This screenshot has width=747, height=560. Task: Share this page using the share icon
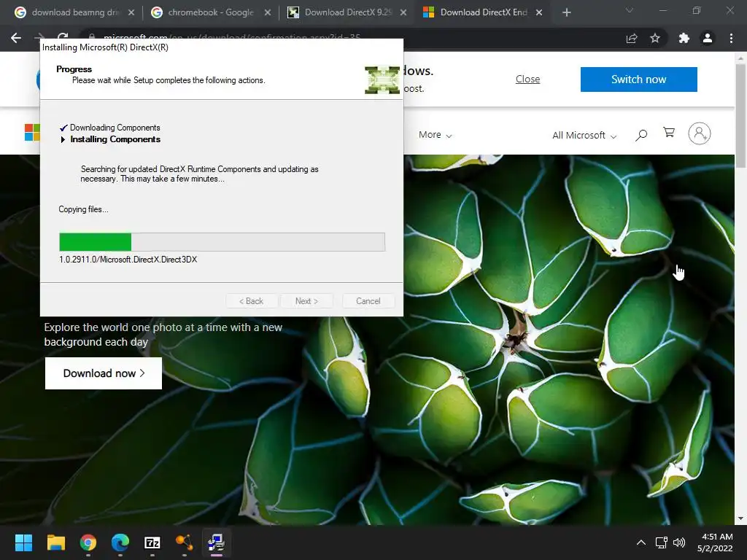[x=632, y=38]
